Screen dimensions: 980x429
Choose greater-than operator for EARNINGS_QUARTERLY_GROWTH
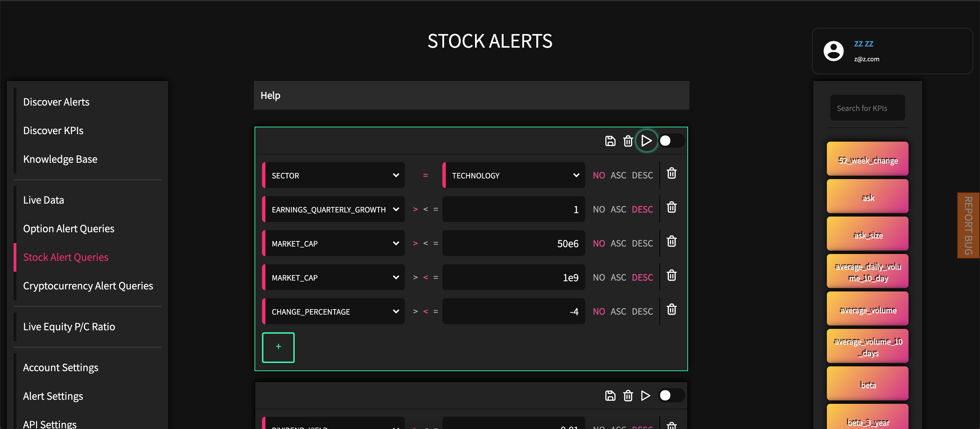pyautogui.click(x=415, y=209)
